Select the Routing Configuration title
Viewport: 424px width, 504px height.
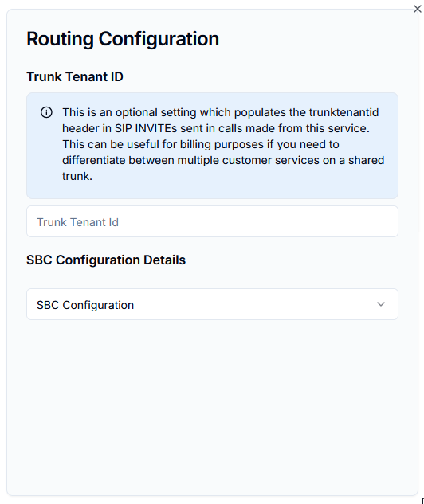pos(123,39)
